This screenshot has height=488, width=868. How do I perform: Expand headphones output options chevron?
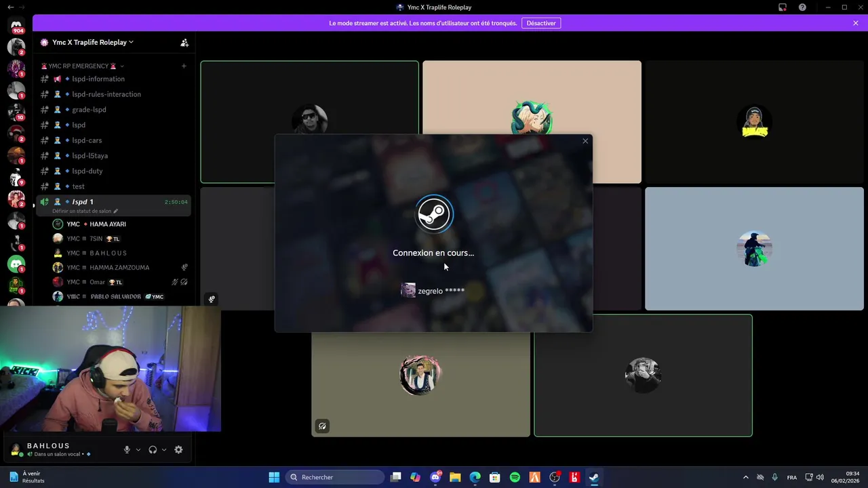[x=164, y=449]
